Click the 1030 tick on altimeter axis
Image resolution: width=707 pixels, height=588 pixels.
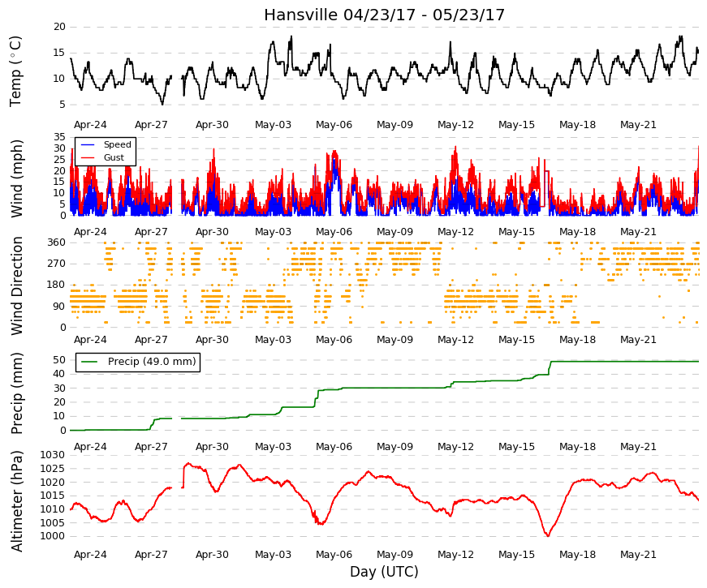(x=52, y=455)
